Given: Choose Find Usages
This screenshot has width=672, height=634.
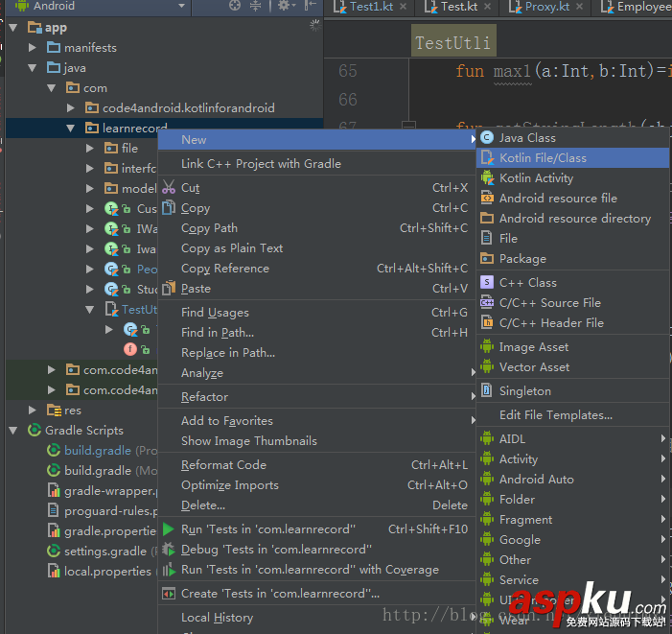Looking at the screenshot, I should 317,312.
